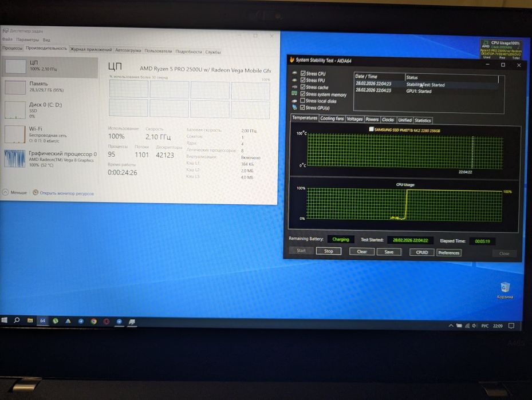Select Графический процессор 0 in sidebar
This screenshot has width=532, height=400.
[50, 159]
